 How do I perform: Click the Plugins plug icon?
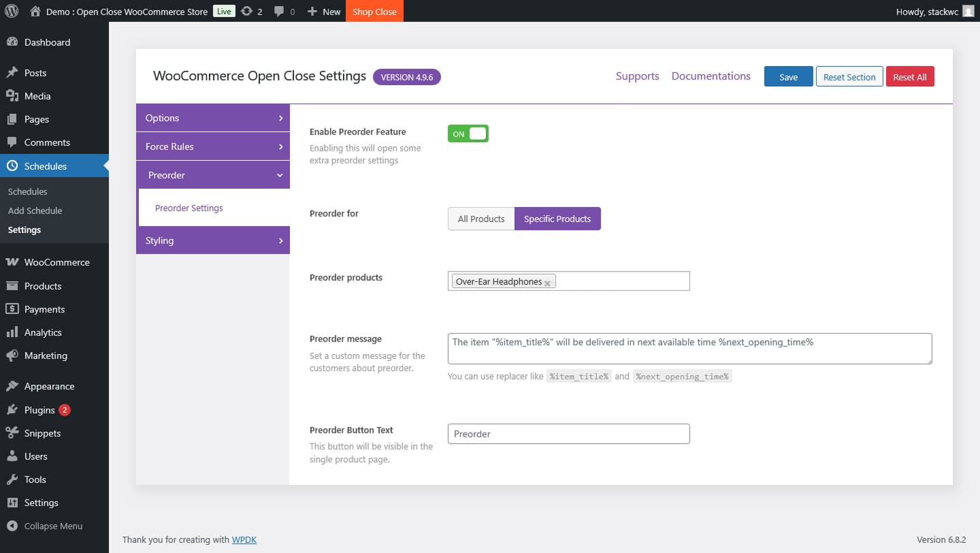coord(12,410)
